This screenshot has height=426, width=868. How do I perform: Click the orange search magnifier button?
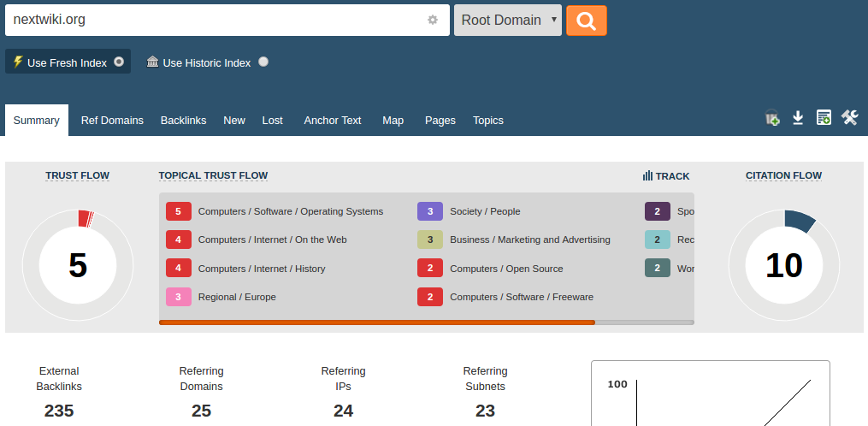(x=586, y=21)
